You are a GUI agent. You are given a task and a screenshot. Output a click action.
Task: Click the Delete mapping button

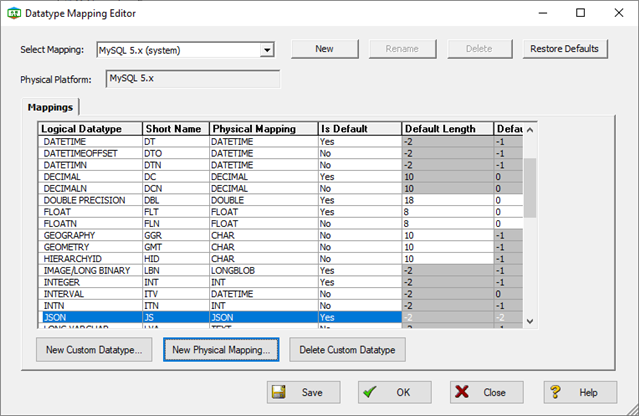480,49
